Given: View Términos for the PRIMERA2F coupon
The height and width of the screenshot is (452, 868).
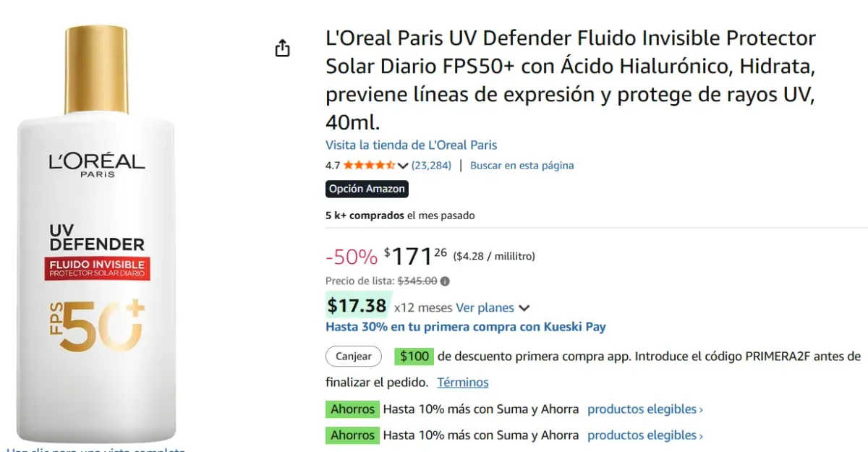Looking at the screenshot, I should [462, 382].
